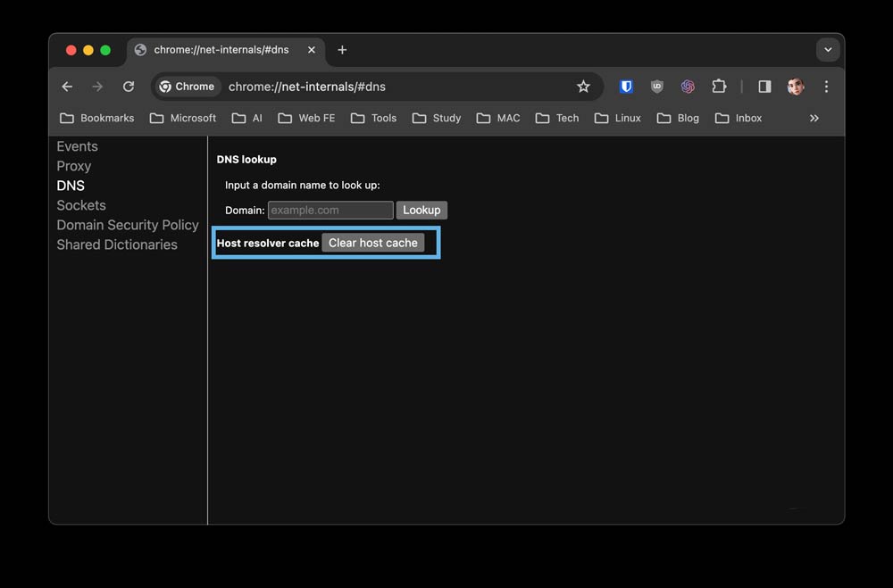Click the address bar URL text
893x588 pixels.
307,87
